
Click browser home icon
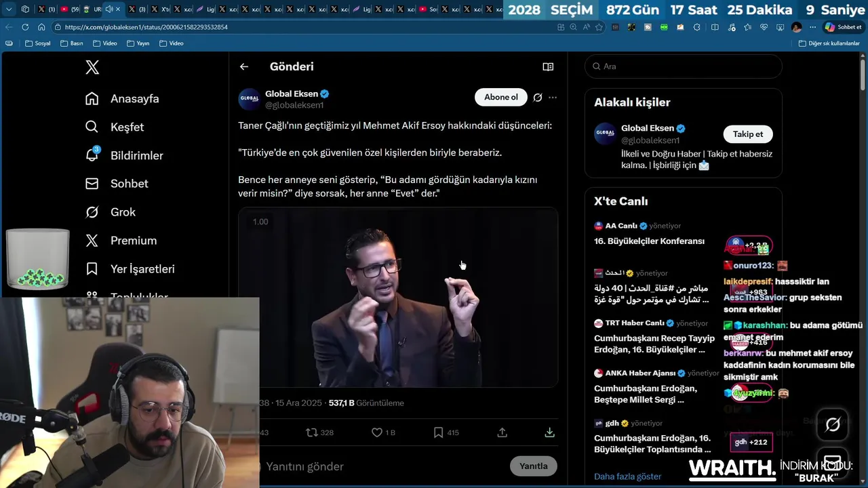[41, 27]
